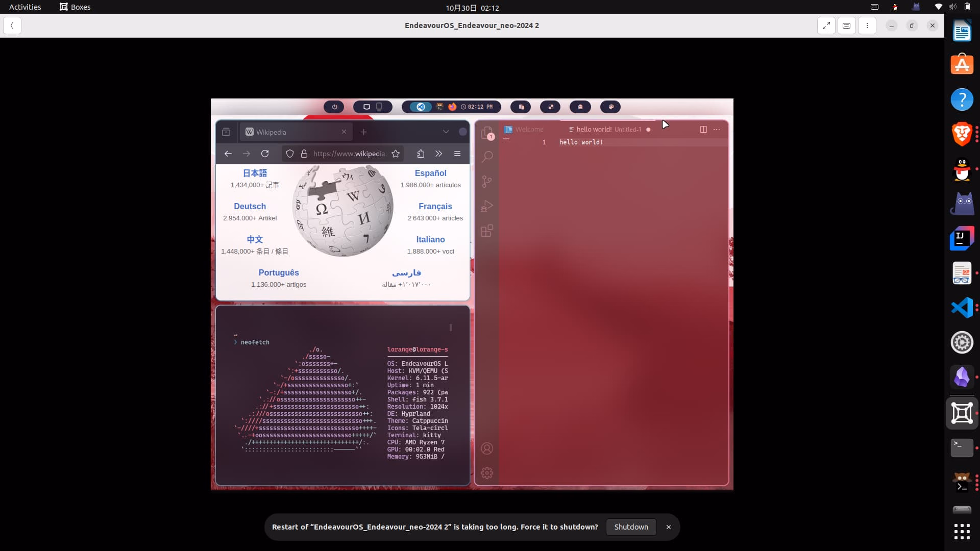Open VS Code Explorer view

point(487,133)
